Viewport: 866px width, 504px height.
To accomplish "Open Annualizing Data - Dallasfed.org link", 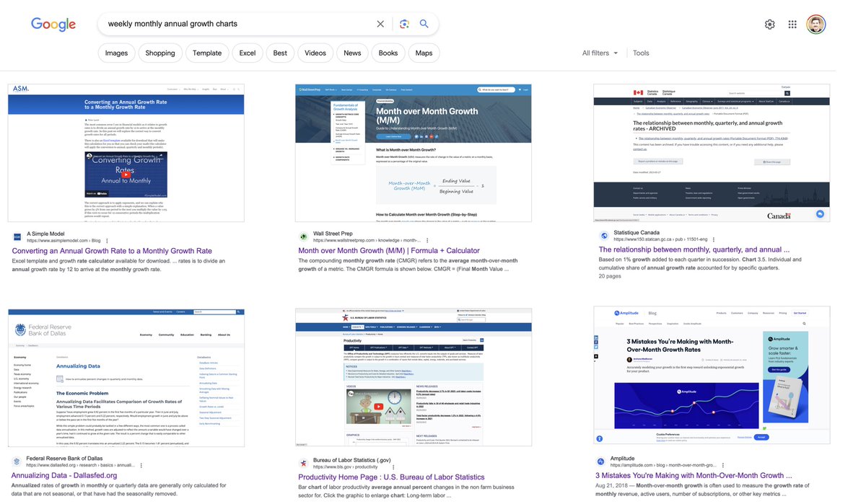I will click(64, 476).
